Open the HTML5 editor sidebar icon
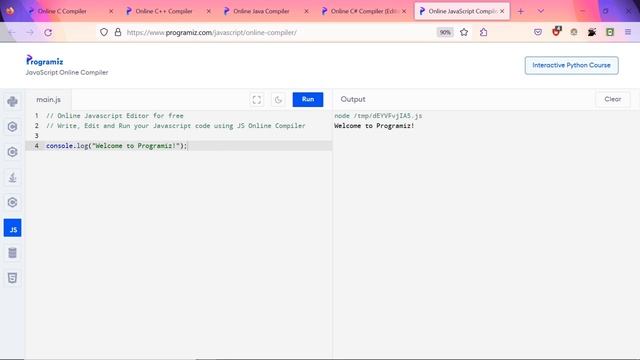 pyautogui.click(x=12, y=278)
